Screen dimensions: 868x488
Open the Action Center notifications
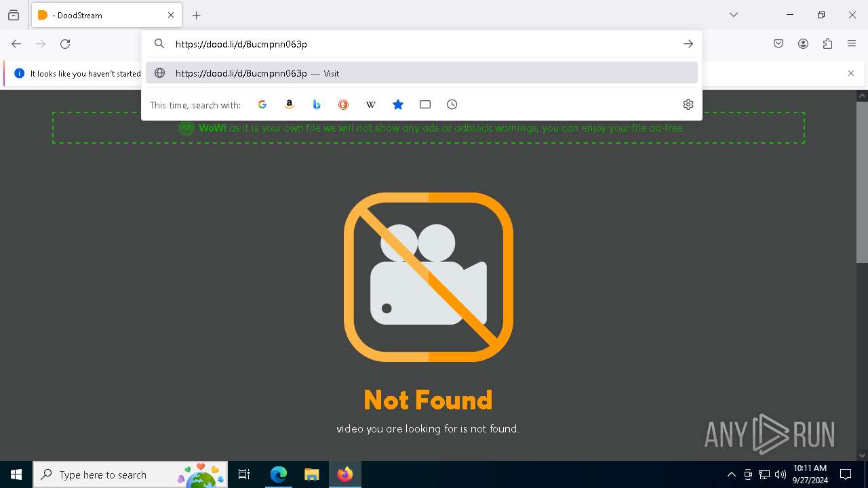point(846,474)
